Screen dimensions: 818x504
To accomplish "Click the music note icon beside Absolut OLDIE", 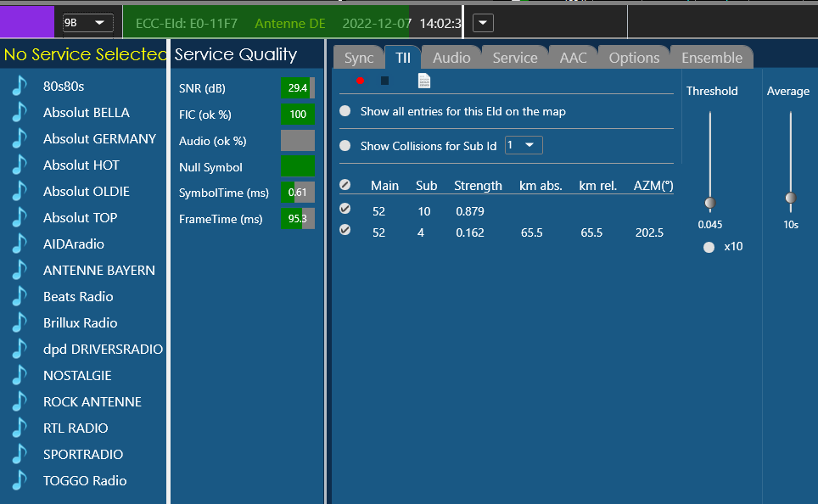I will [x=20, y=191].
